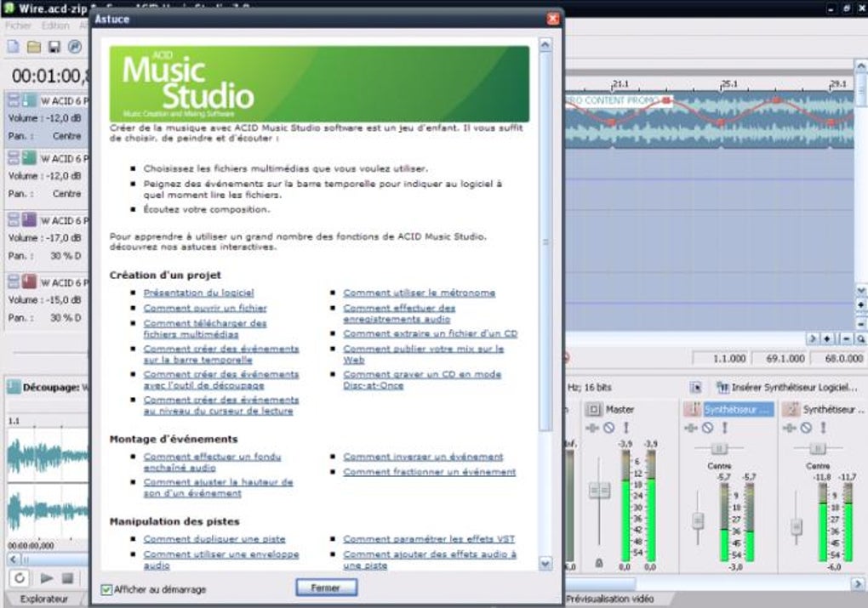Click the Save disk toolbar icon

pyautogui.click(x=54, y=47)
